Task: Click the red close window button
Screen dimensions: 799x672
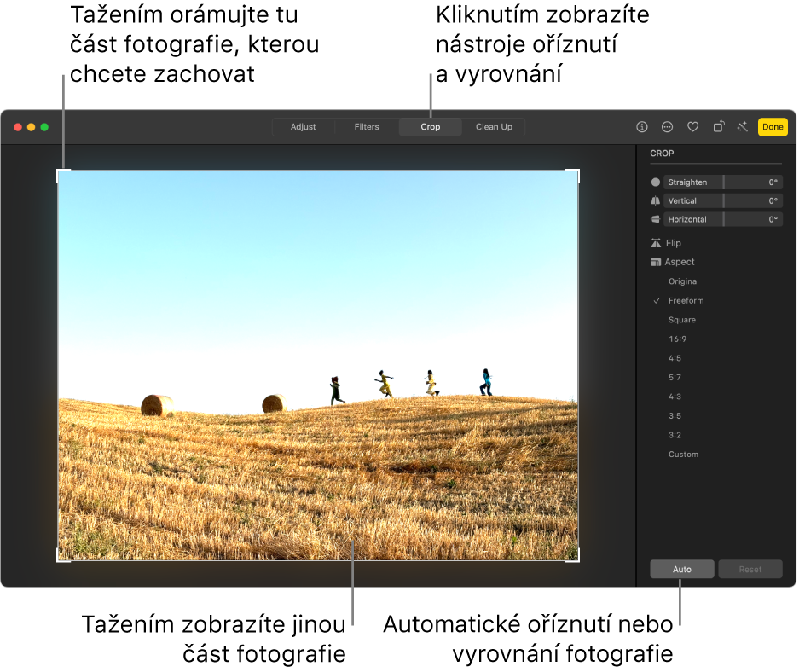Action: click(x=18, y=127)
